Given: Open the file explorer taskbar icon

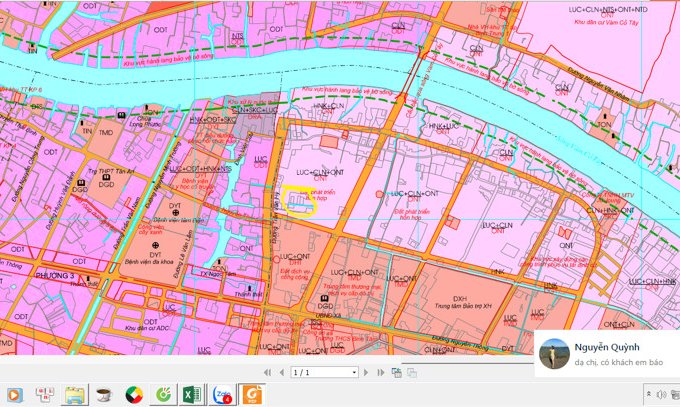Looking at the screenshot, I should click(x=74, y=393).
